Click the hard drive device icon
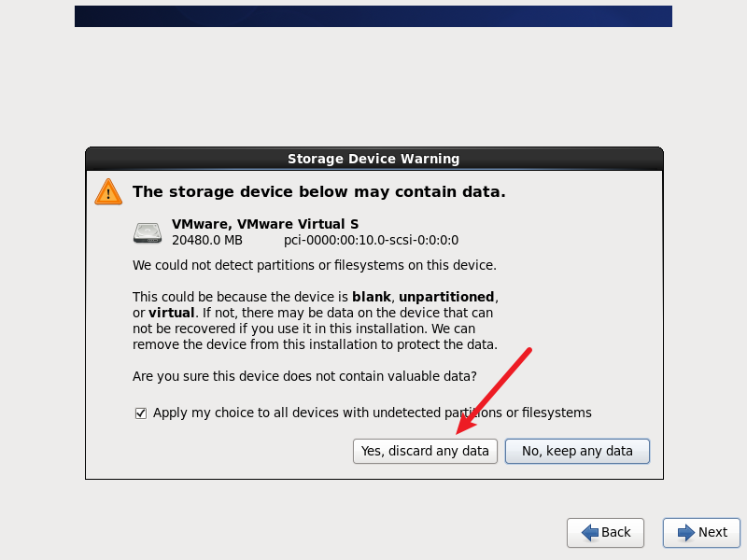The width and height of the screenshot is (747, 560). click(x=147, y=232)
